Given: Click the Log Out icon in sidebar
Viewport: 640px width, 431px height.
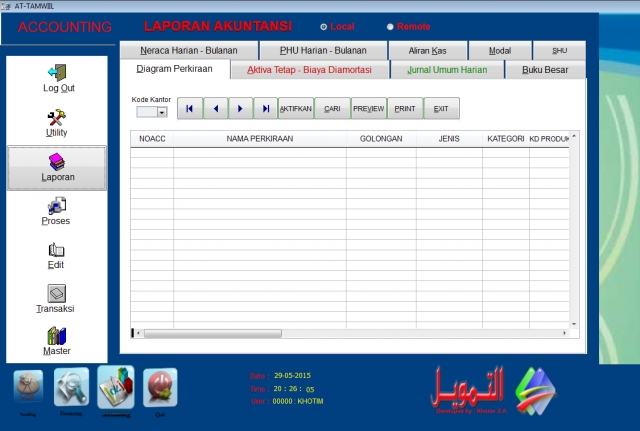Looking at the screenshot, I should pos(57,73).
